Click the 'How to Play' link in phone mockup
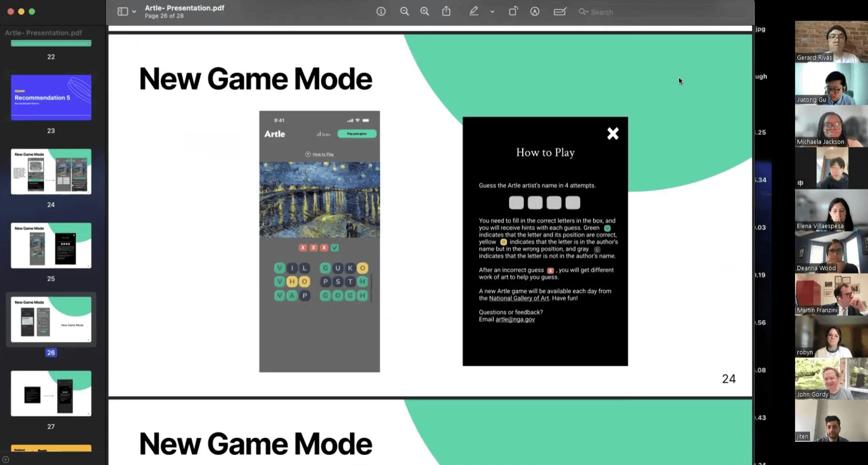Image resolution: width=868 pixels, height=465 pixels. click(323, 154)
